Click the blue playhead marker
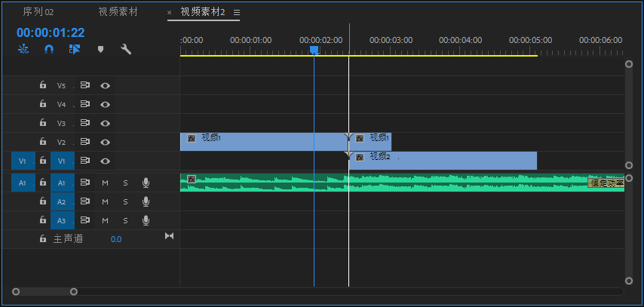The width and height of the screenshot is (644, 307). [314, 50]
